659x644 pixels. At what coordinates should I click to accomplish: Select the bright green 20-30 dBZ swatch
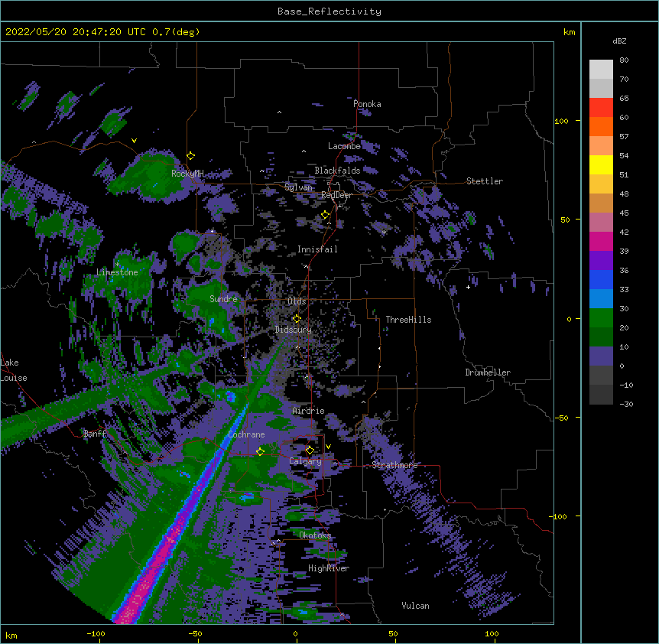pyautogui.click(x=601, y=318)
